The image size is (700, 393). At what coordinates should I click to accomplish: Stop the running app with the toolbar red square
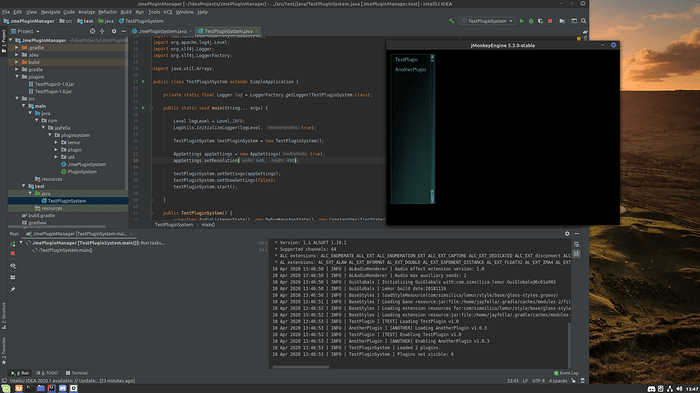pos(550,21)
